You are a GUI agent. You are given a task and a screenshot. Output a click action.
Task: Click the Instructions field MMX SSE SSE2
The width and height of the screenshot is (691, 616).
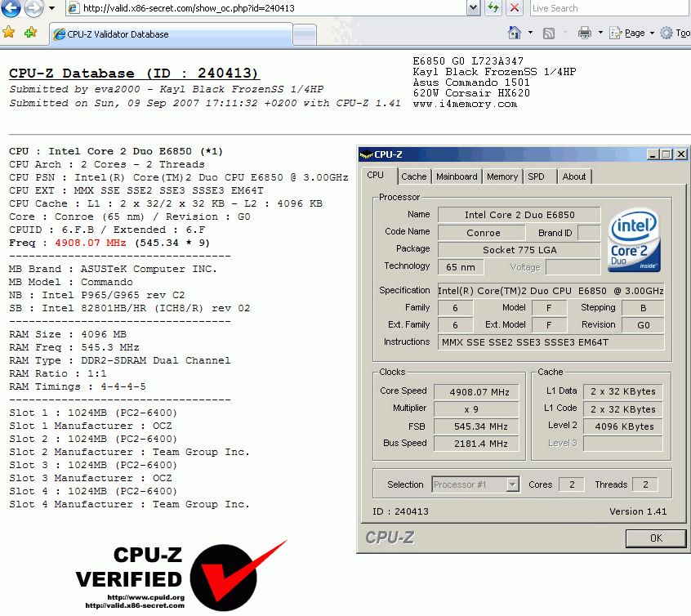(551, 342)
